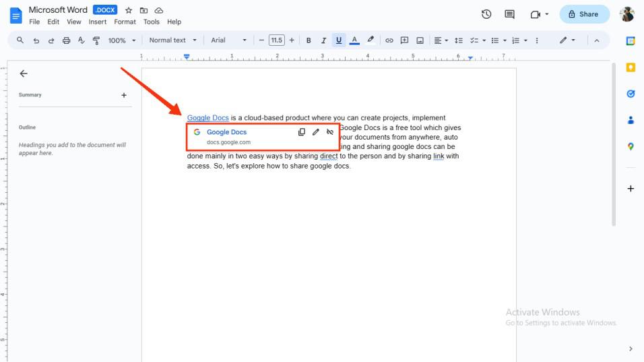The image size is (644, 362).
Task: Edit the link with the pencil icon
Action: (x=315, y=132)
